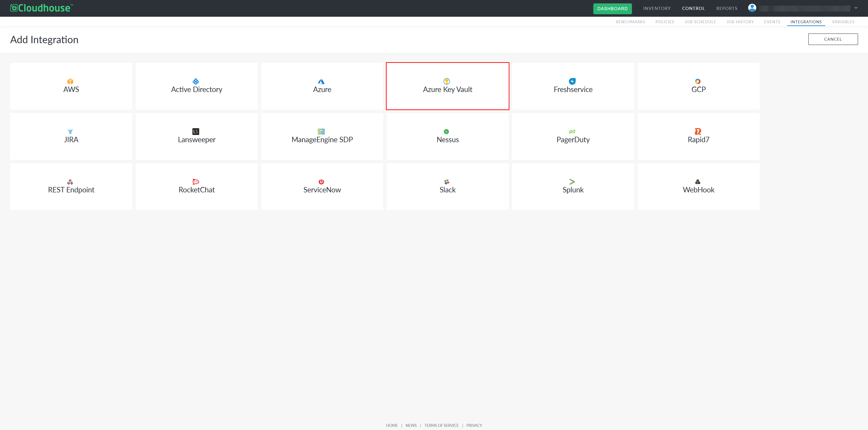Follow the News footer link

pyautogui.click(x=411, y=425)
